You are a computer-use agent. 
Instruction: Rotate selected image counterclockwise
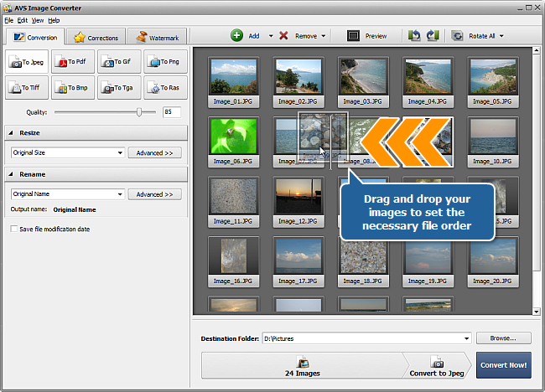click(x=414, y=35)
